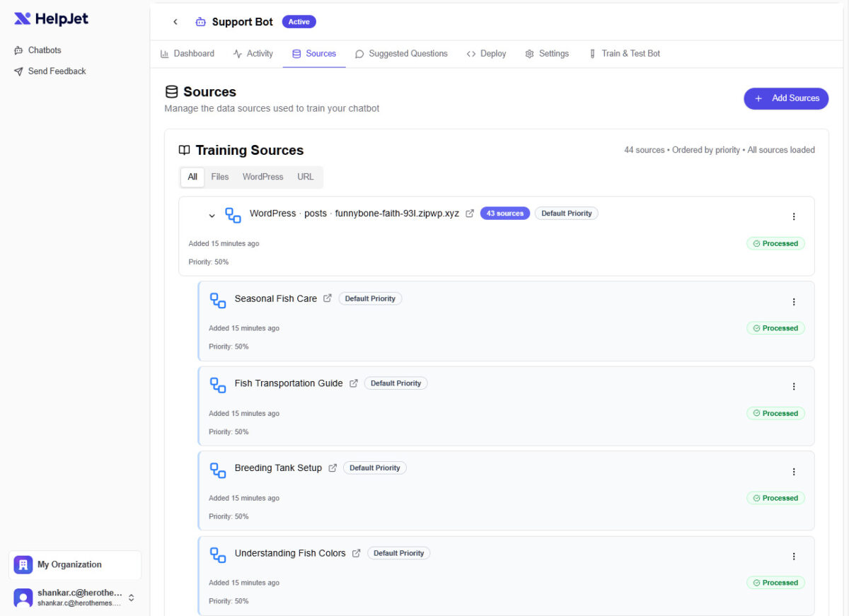Click the Processed status for Fish Transportation Guide
Viewport: 849px width, 616px height.
[775, 413]
